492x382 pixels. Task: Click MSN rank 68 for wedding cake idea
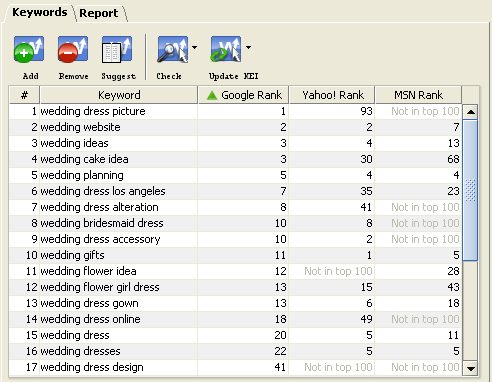point(453,159)
